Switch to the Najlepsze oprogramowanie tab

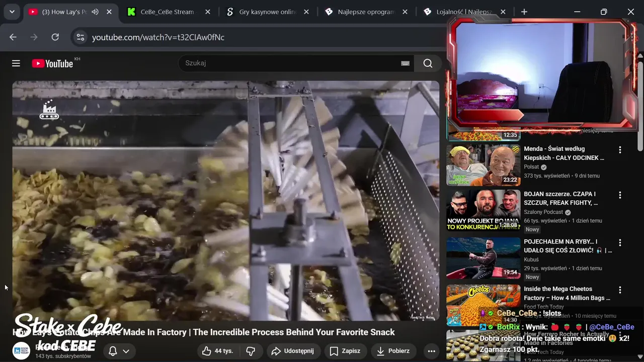(366, 12)
